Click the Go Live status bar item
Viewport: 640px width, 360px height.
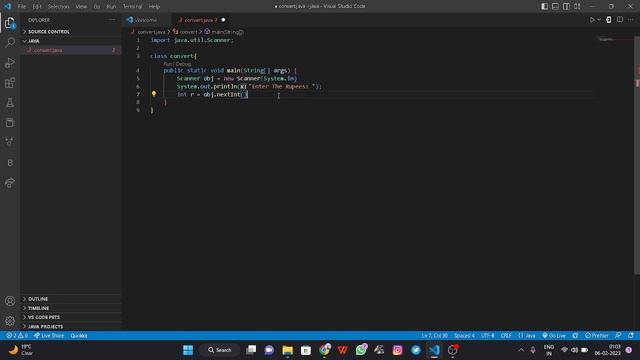pos(554,336)
